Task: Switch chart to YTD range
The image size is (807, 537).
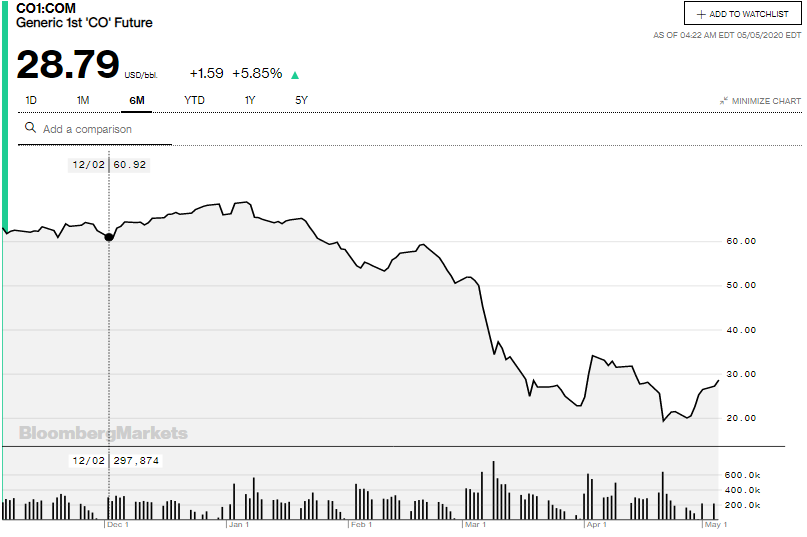Action: click(194, 100)
